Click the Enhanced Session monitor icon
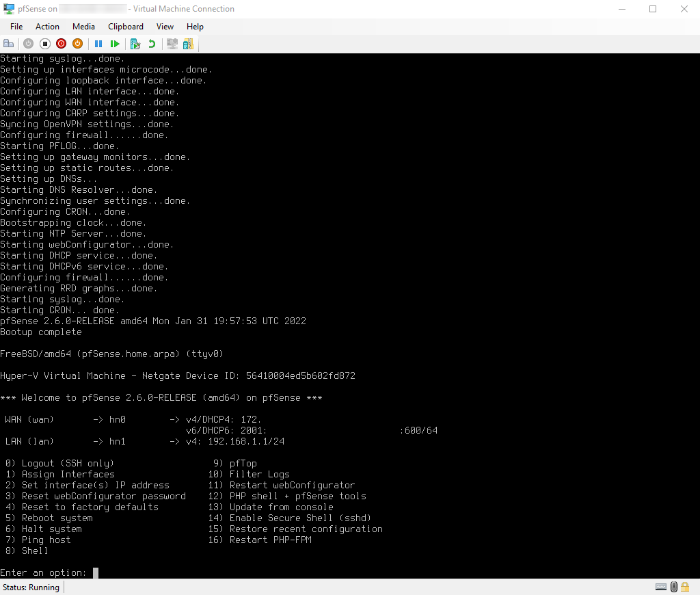 coord(172,44)
